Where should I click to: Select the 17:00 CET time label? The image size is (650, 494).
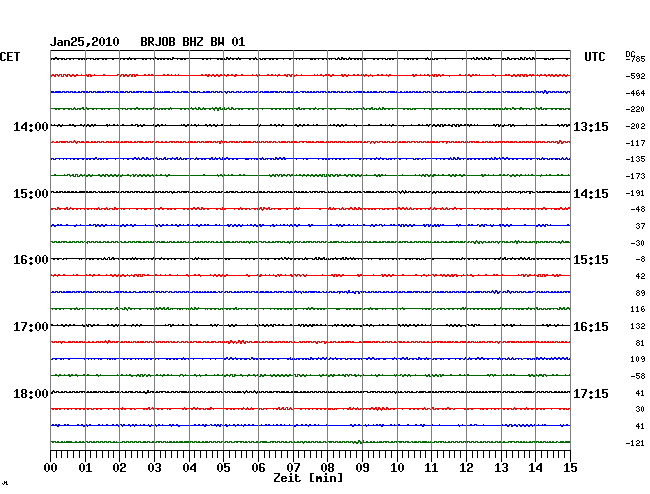click(31, 327)
